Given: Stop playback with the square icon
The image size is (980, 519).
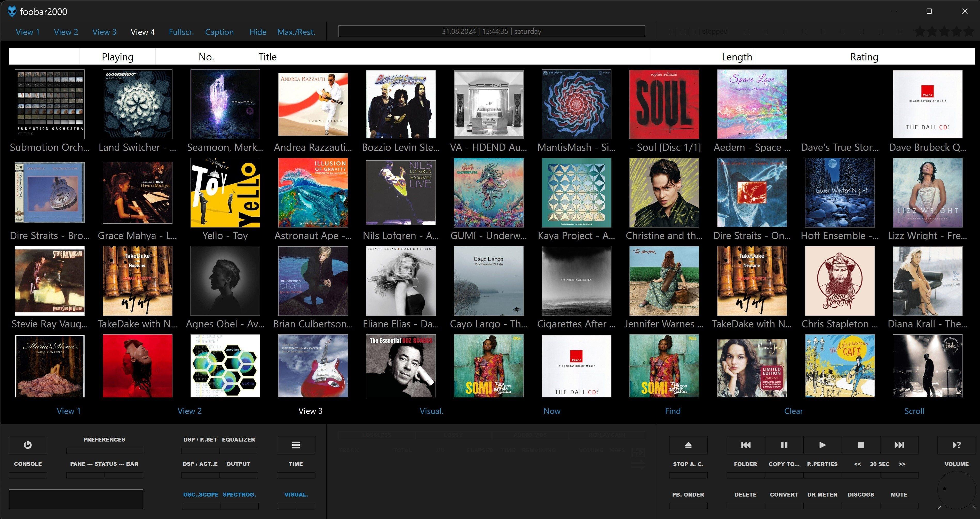Looking at the screenshot, I should point(861,445).
